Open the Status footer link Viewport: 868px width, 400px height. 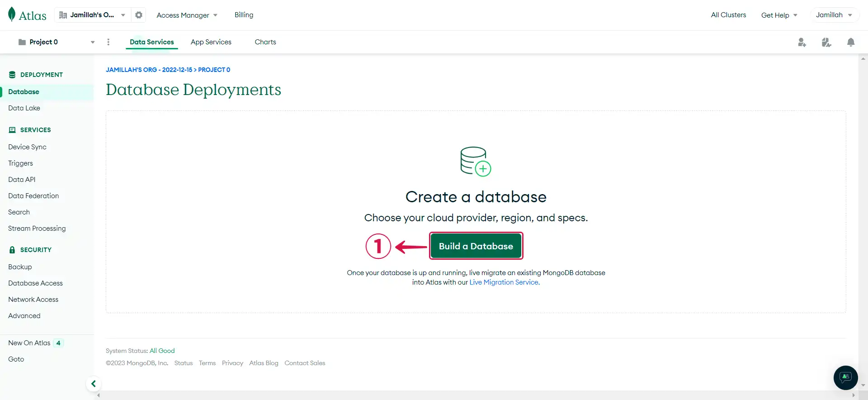click(x=184, y=363)
